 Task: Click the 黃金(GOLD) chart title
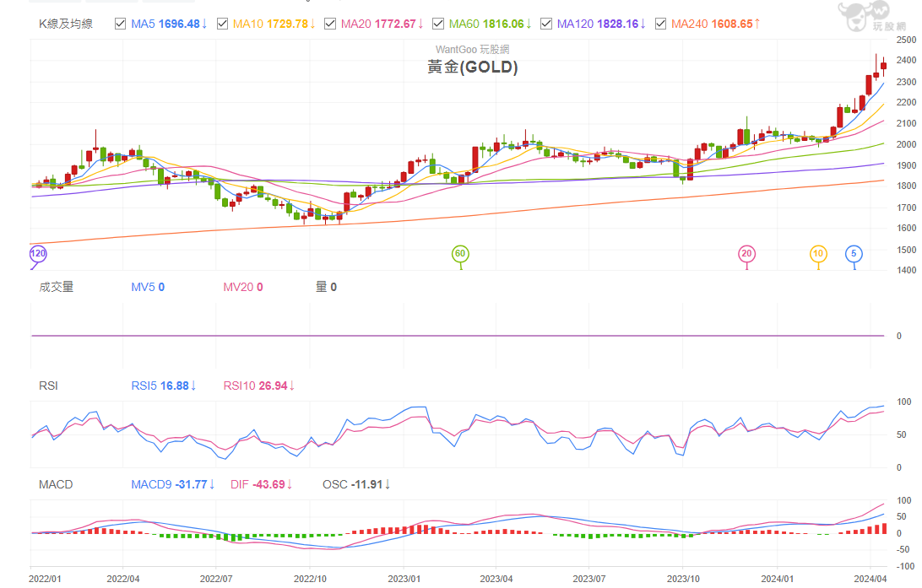472,67
